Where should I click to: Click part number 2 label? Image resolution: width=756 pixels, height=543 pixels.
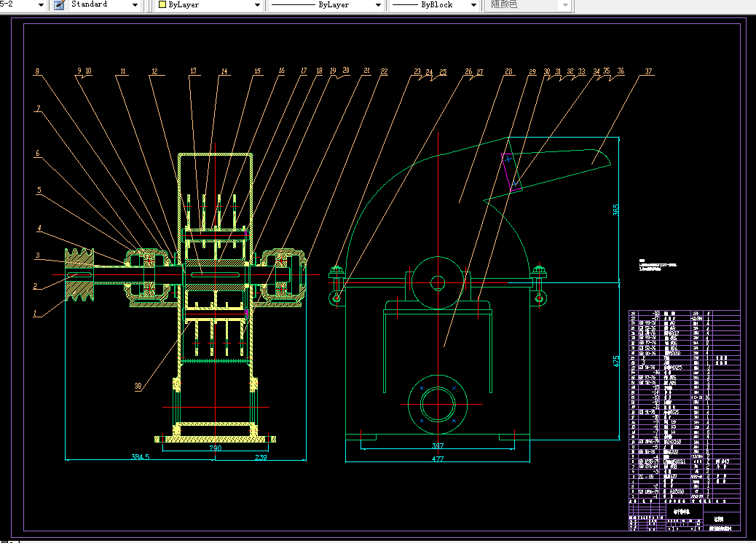coord(35,286)
